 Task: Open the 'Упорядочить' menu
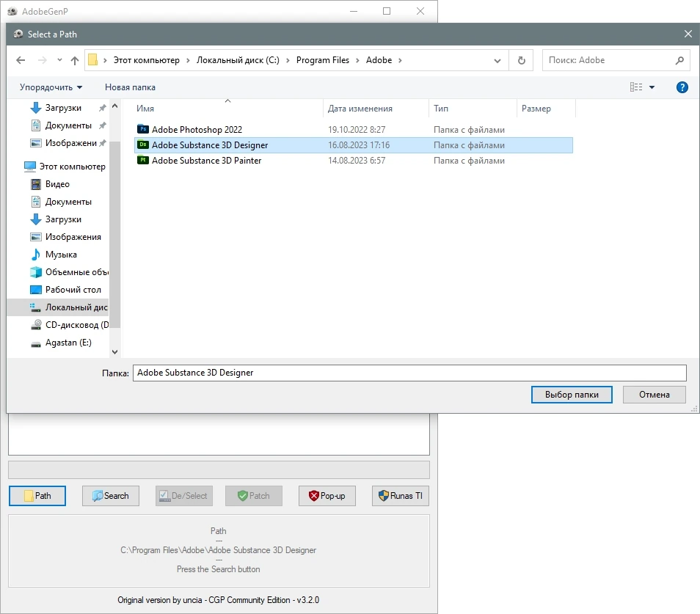(x=51, y=87)
